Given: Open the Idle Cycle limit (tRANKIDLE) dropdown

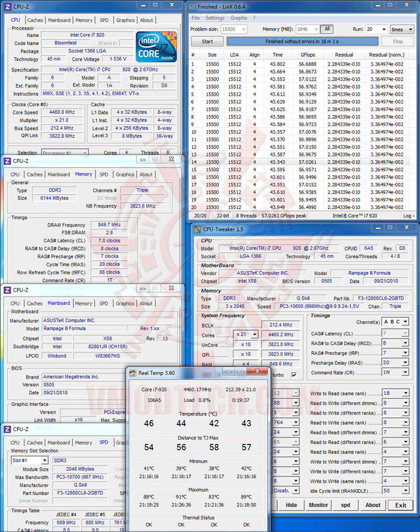Looking at the screenshot, I should [405, 491].
